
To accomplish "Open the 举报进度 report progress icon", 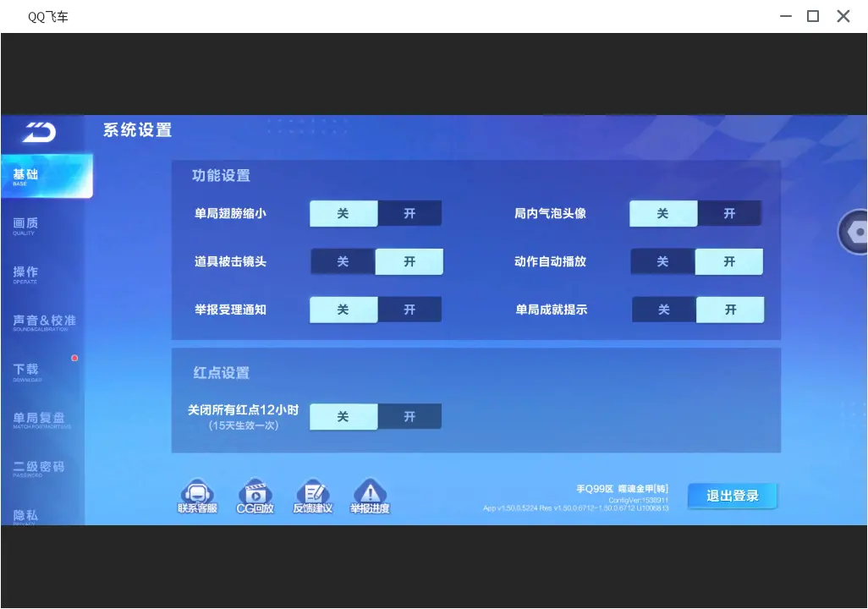I will (370, 496).
